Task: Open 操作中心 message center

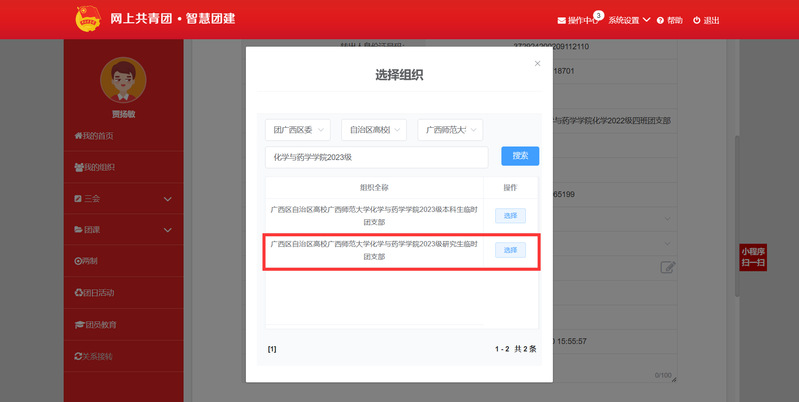Action: [x=578, y=20]
